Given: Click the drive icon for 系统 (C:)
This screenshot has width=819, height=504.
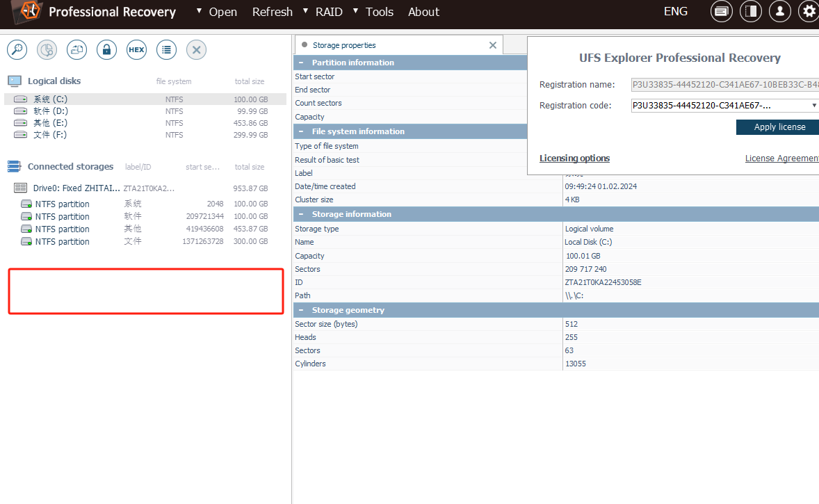Looking at the screenshot, I should point(20,99).
